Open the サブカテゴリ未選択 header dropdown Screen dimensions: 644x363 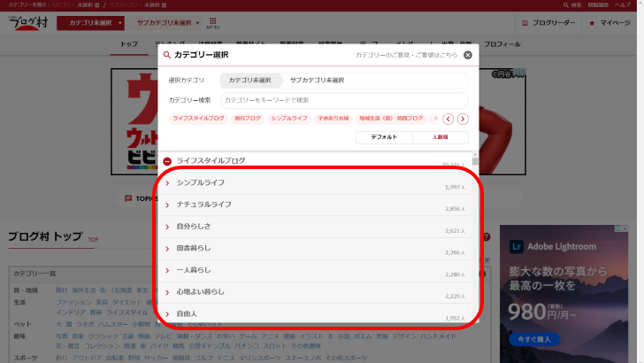click(x=168, y=23)
